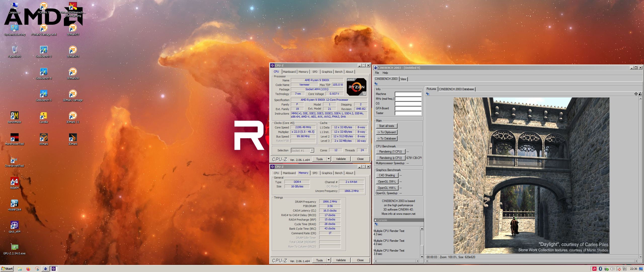Click the MHz (real freq.) input field
Image resolution: width=644 pixels, height=272 pixels.
click(x=408, y=99)
